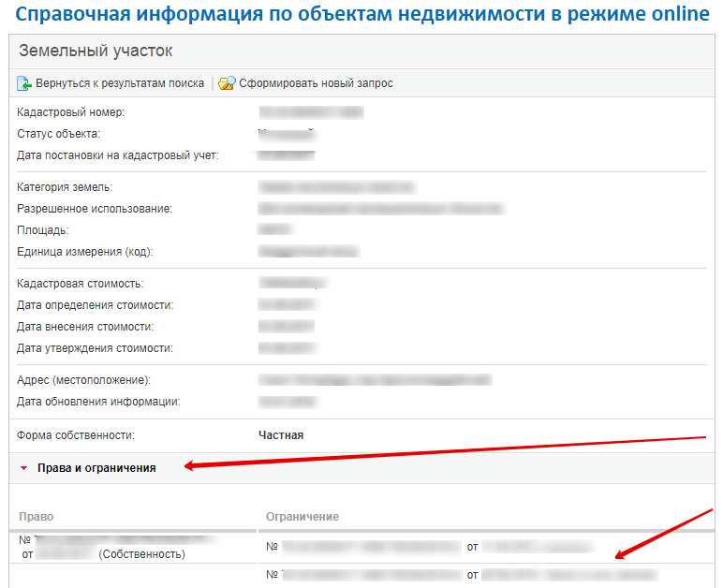Screen dimensions: 723x588
Task: Open 'Сформировать новый запрос' link
Action: pos(316,83)
